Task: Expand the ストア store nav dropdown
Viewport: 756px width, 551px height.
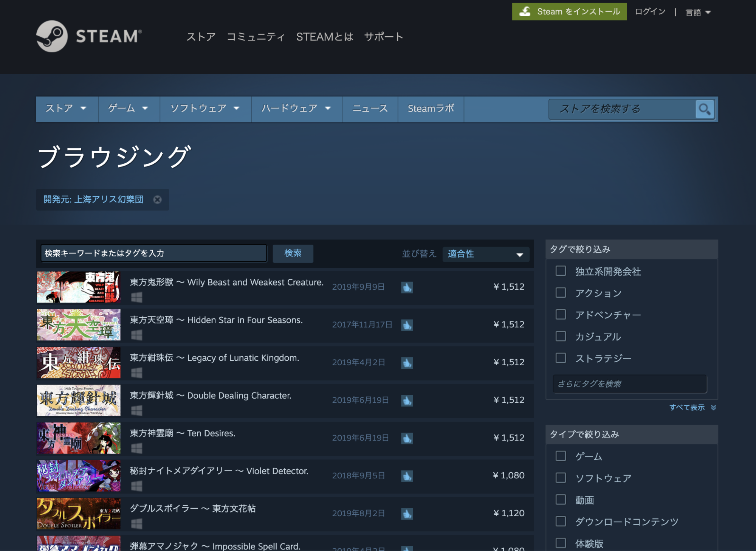Action: point(67,109)
